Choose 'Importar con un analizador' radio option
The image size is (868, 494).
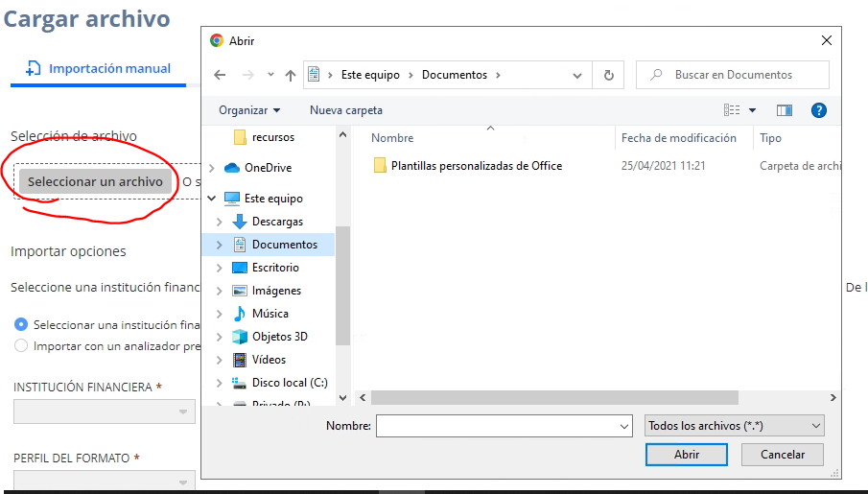click(21, 345)
